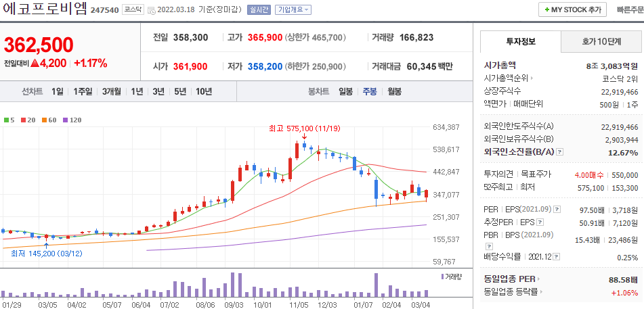Open the 시가총액순위 link
This screenshot has width=644, height=309.
pos(507,78)
